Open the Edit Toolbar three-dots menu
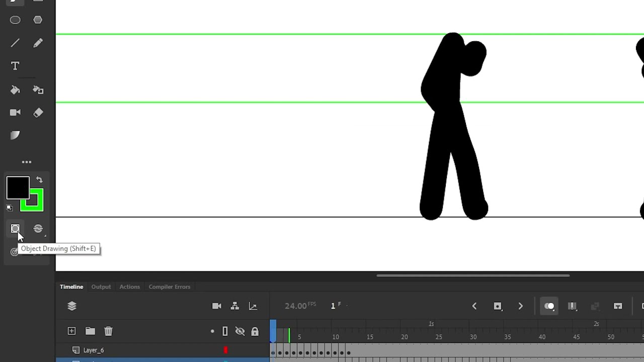This screenshot has width=644, height=362. 27,162
